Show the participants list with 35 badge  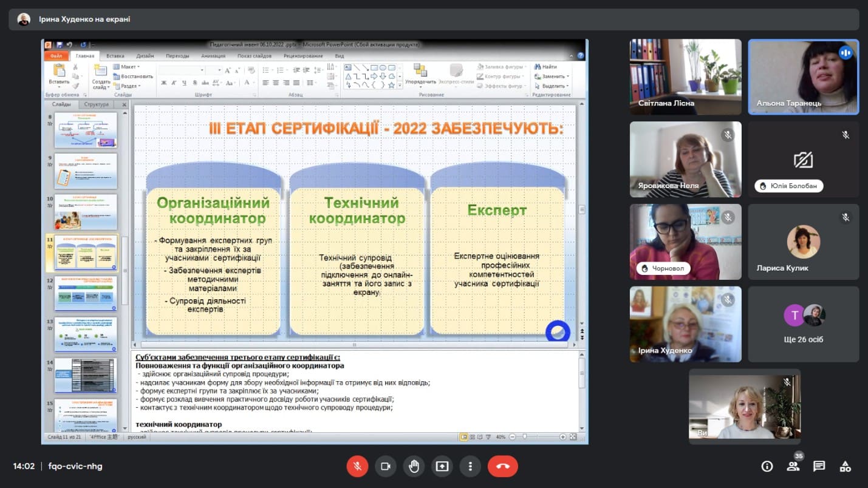[x=793, y=466]
